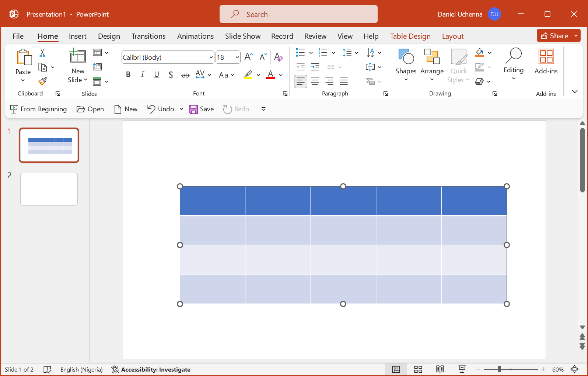Open the Shapes gallery
Image resolution: width=588 pixels, height=376 pixels.
tap(406, 65)
